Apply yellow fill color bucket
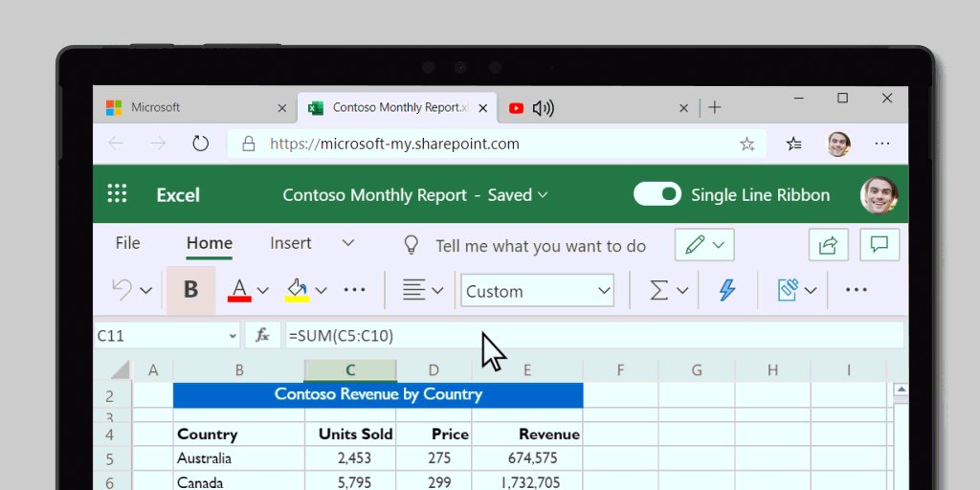 (x=297, y=291)
